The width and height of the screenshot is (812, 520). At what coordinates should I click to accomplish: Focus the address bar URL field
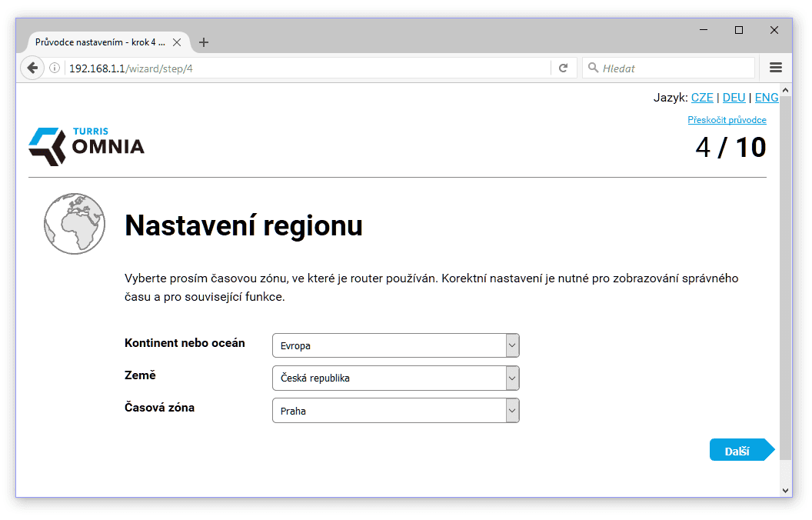(x=308, y=68)
